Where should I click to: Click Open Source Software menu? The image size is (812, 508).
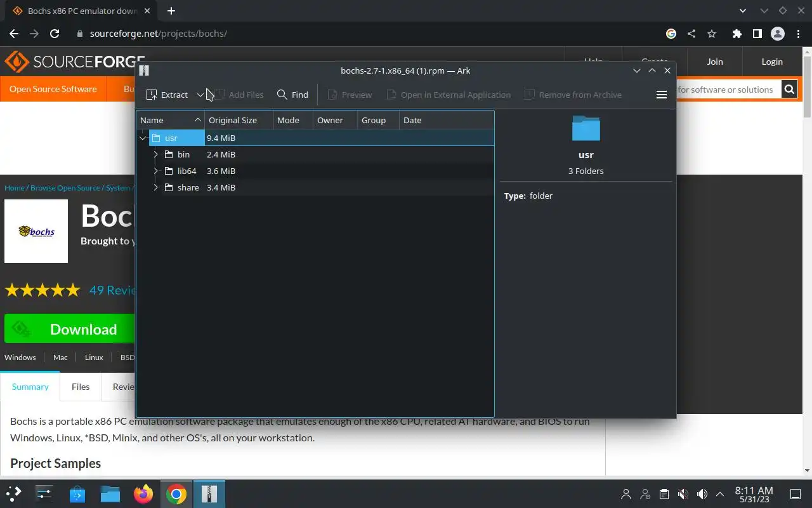(53, 89)
